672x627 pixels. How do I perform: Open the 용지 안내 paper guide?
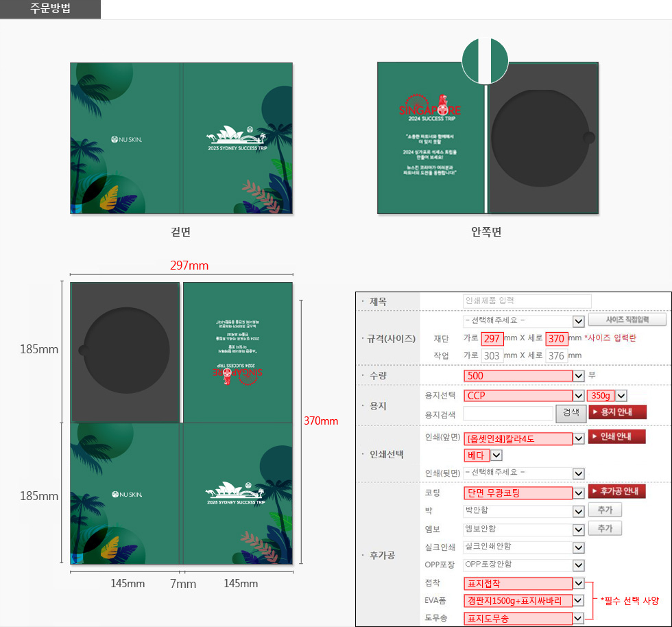pos(617,412)
